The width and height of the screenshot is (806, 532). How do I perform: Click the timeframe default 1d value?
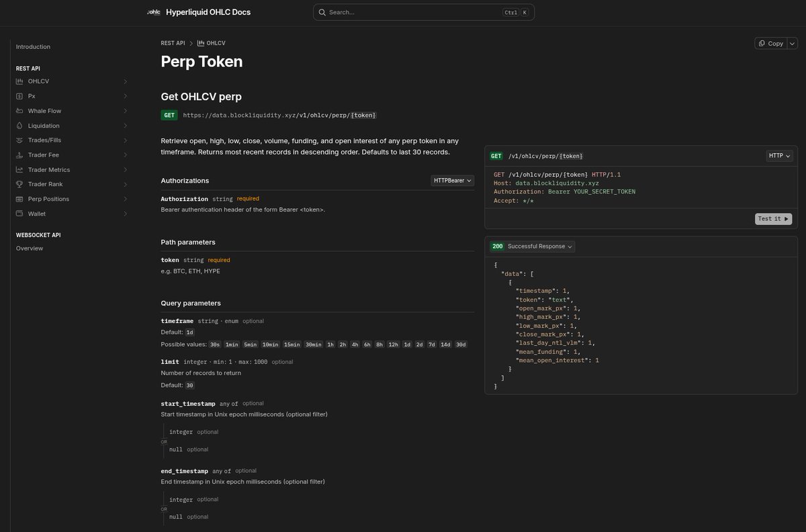(x=190, y=332)
